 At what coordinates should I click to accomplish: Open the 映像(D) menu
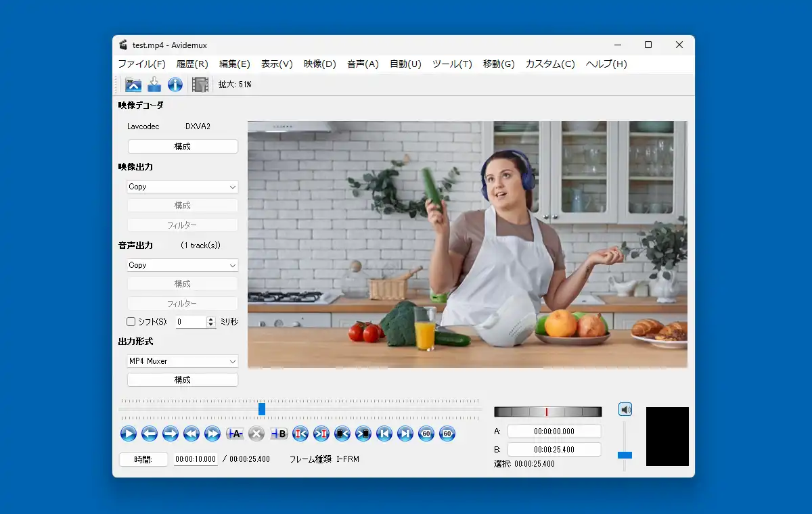(x=320, y=64)
